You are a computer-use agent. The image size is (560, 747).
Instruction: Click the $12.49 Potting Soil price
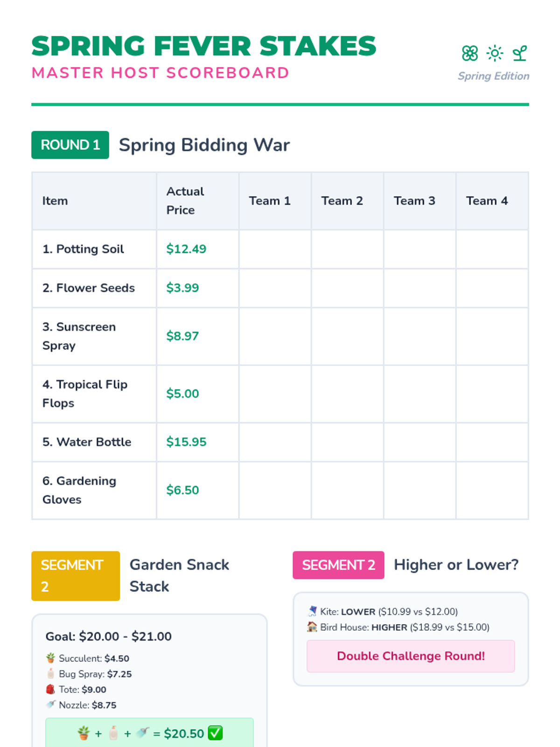pos(186,249)
